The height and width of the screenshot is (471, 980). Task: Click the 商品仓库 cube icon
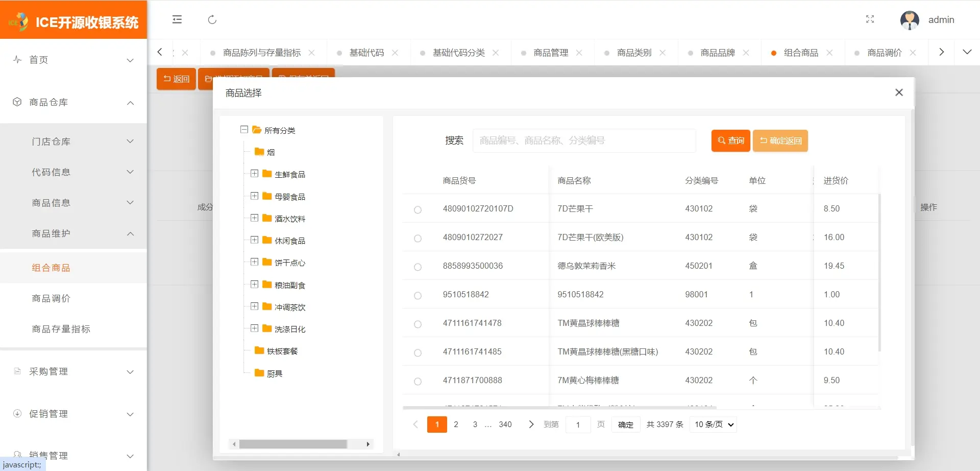point(17,102)
